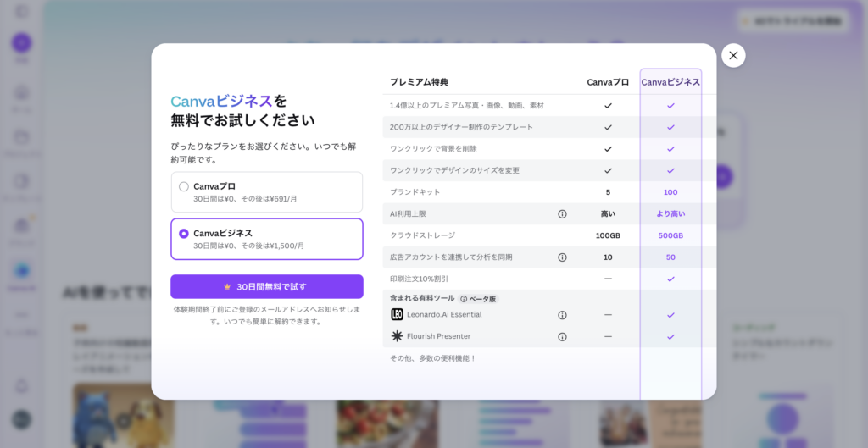Image resolution: width=868 pixels, height=448 pixels.
Task: Click the Canvaビジネス column header
Action: [x=670, y=82]
